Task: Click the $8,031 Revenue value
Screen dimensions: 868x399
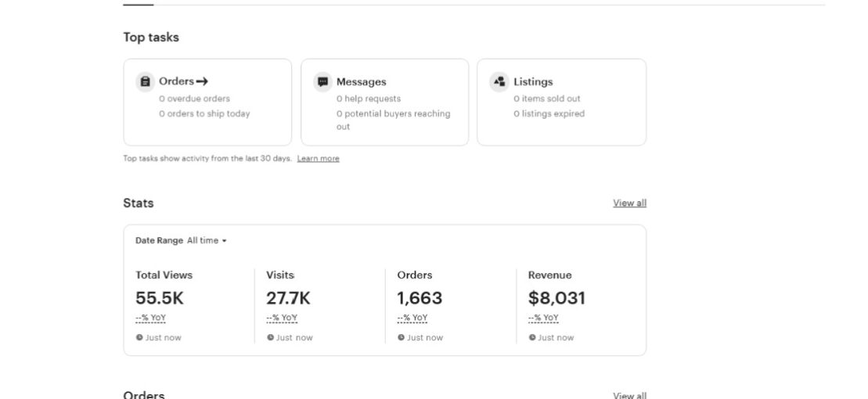Action: pos(557,298)
